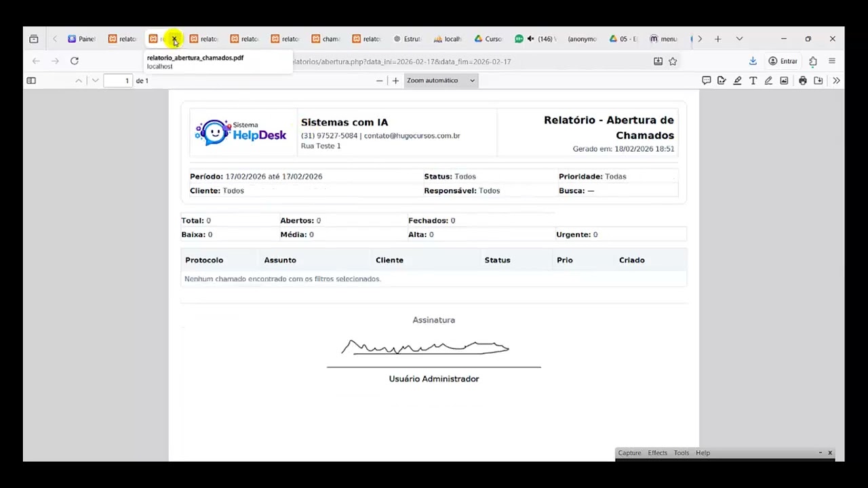Reload the current page
This screenshot has height=488, width=868.
(75, 61)
